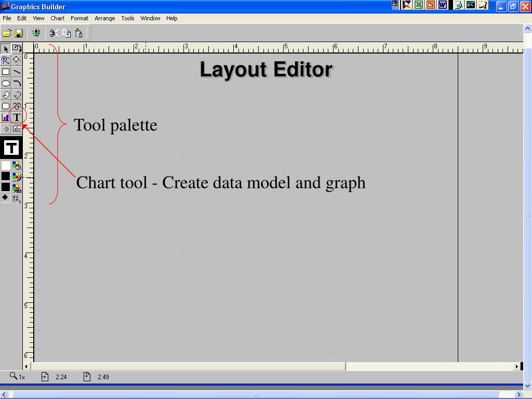Open the Window menu

click(x=150, y=18)
